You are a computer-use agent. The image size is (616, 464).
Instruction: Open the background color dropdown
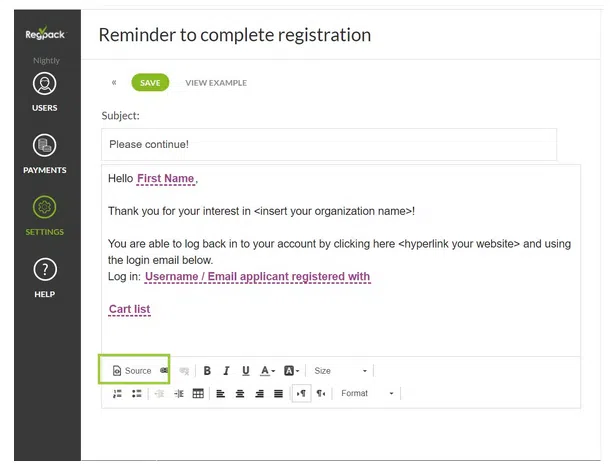(291, 371)
